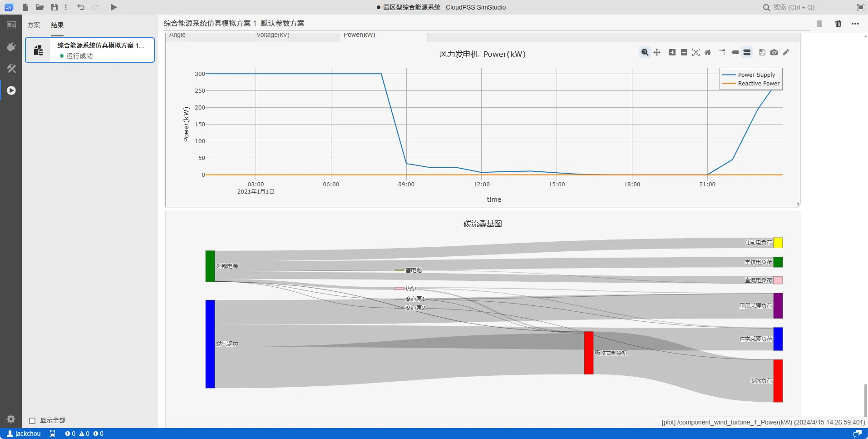Autoscale the plot axes

[696, 52]
